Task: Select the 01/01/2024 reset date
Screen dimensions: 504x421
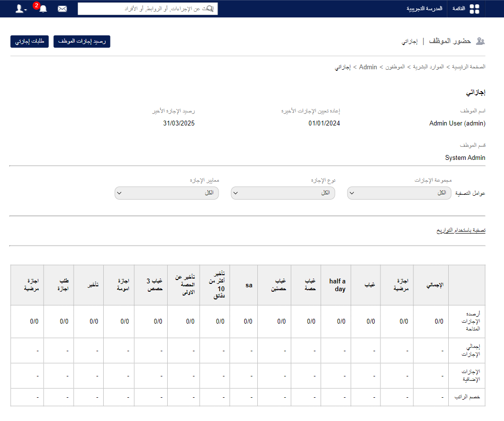Action: pos(324,124)
